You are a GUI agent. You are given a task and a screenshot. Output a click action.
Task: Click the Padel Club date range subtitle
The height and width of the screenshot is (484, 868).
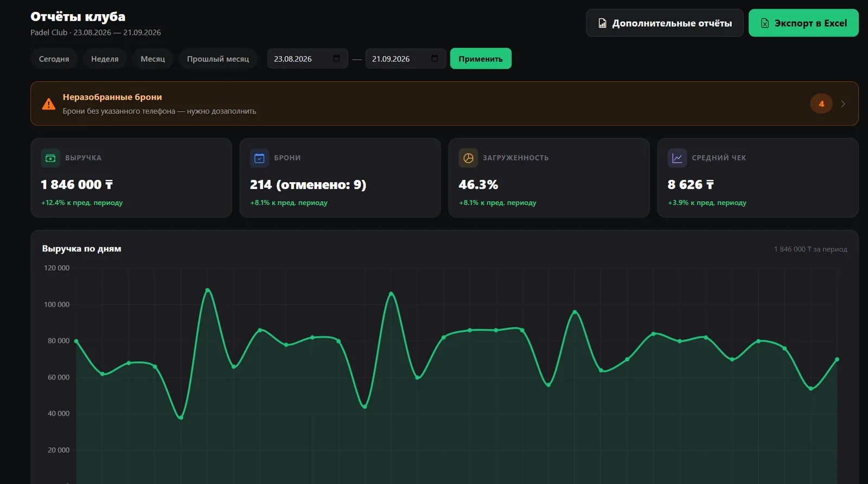click(x=95, y=33)
